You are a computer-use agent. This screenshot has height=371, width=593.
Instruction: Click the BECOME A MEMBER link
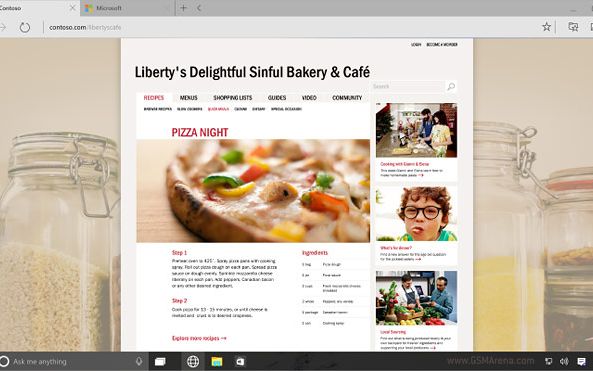[442, 45]
